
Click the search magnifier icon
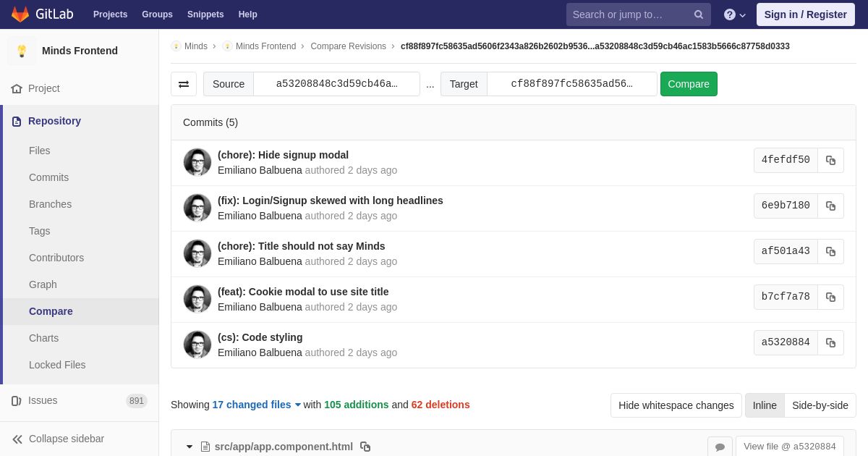698,14
